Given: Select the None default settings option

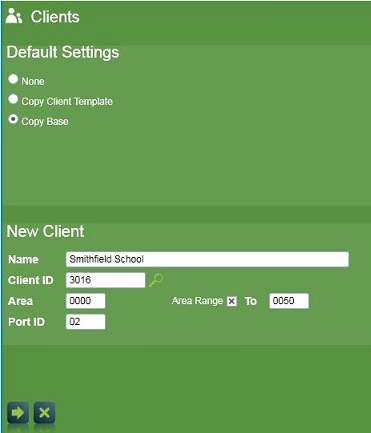Looking at the screenshot, I should click(x=13, y=79).
